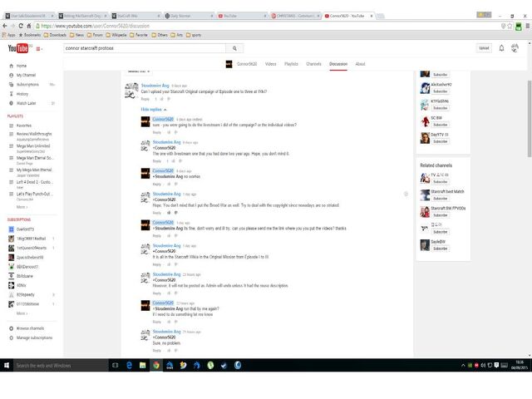The image size is (532, 399).
Task: Subscribe to SayleBW channel
Action: pyautogui.click(x=440, y=249)
